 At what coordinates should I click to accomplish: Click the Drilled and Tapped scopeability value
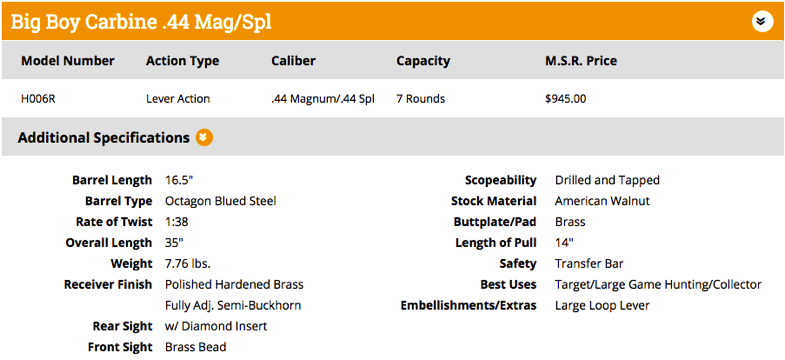[x=607, y=180]
